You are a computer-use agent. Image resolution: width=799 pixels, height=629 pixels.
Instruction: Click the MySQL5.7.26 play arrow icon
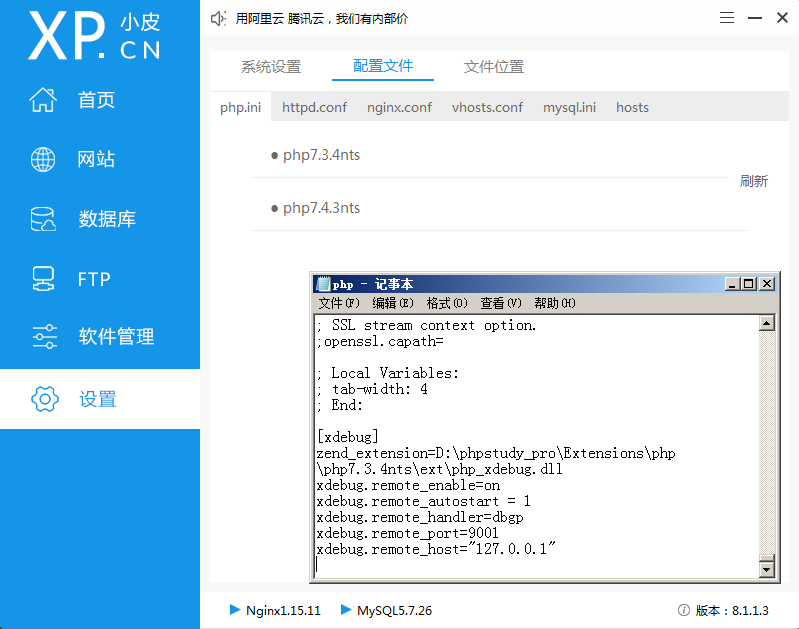(346, 610)
